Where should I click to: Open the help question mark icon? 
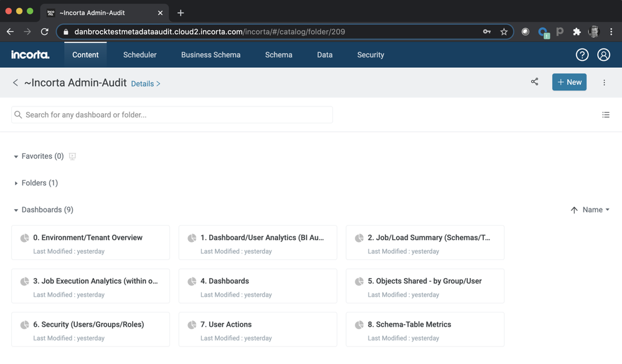pyautogui.click(x=582, y=55)
